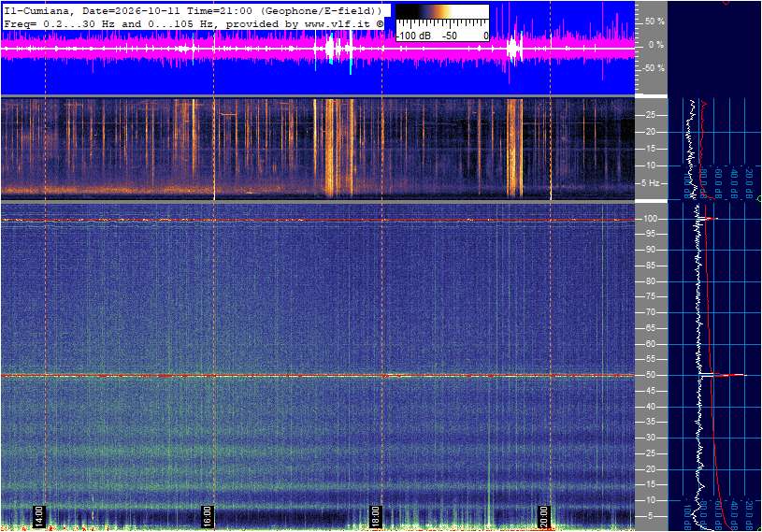Click the '65' frequency axis label
The width and height of the screenshot is (762, 532).
click(650, 328)
